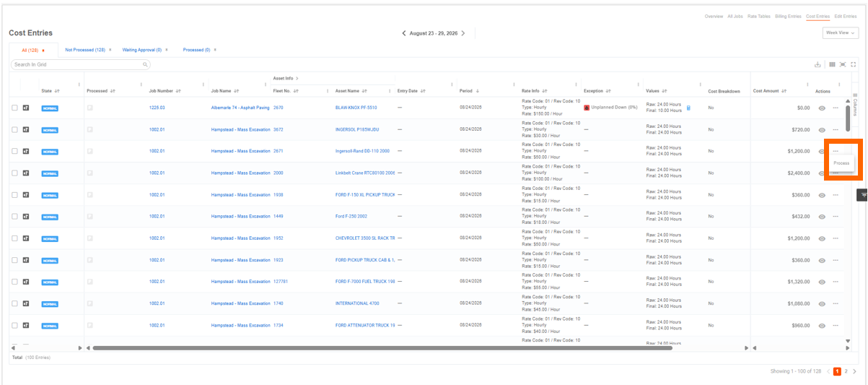Switch to the Not Processed (128) tab
This screenshot has width=868, height=385.
click(x=85, y=50)
